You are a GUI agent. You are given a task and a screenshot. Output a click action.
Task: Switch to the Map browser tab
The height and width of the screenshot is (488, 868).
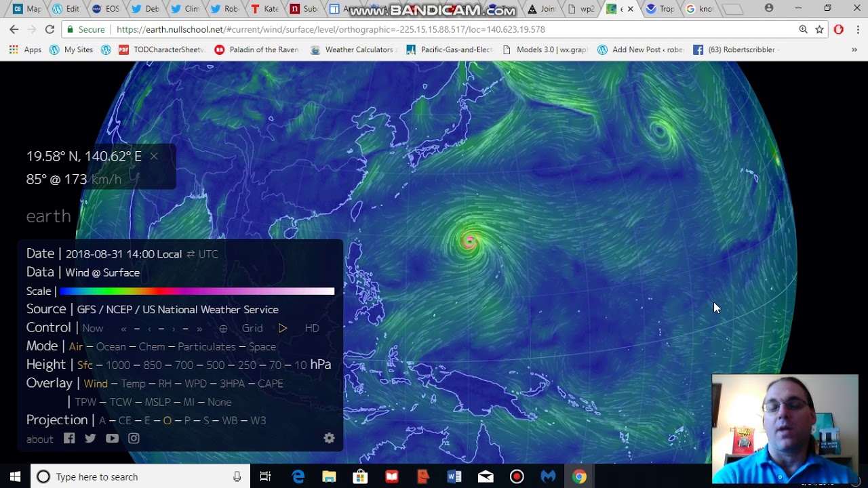[26, 9]
